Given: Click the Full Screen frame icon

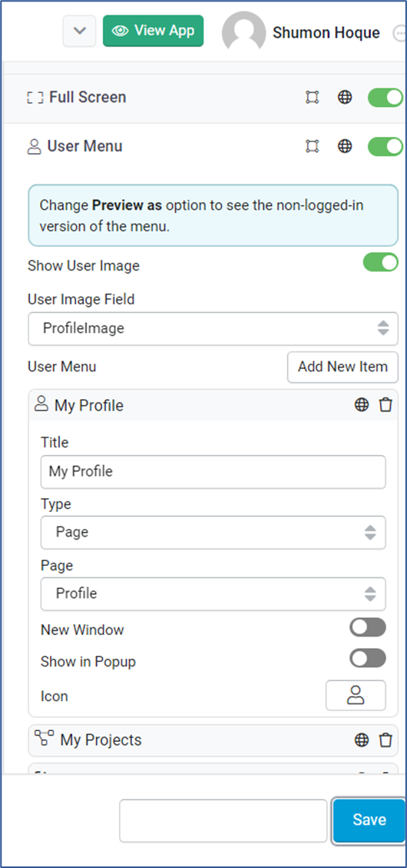Looking at the screenshot, I should pyautogui.click(x=313, y=98).
